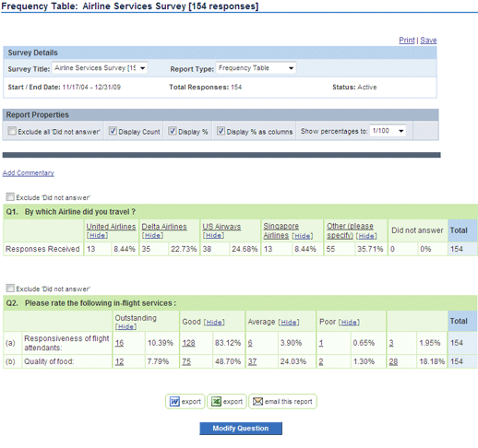Open Other (please specify) column link
This screenshot has height=448, width=478.
[350, 230]
